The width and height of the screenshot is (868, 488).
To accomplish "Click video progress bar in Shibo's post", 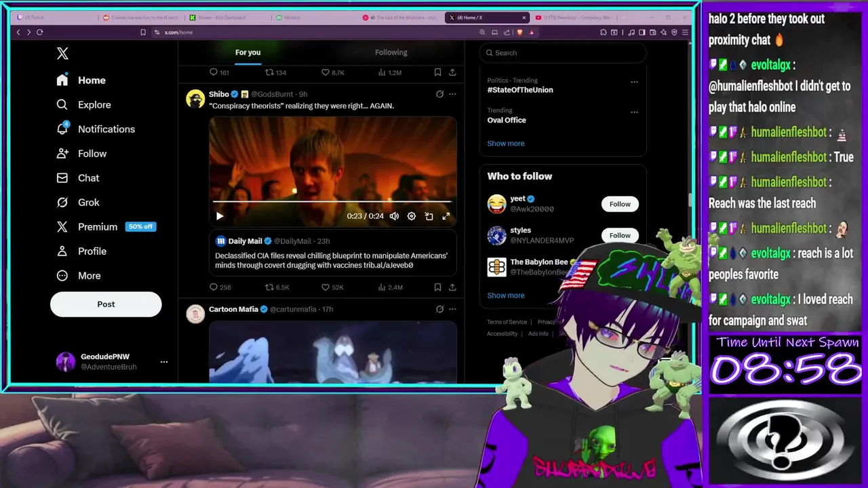I will click(332, 201).
